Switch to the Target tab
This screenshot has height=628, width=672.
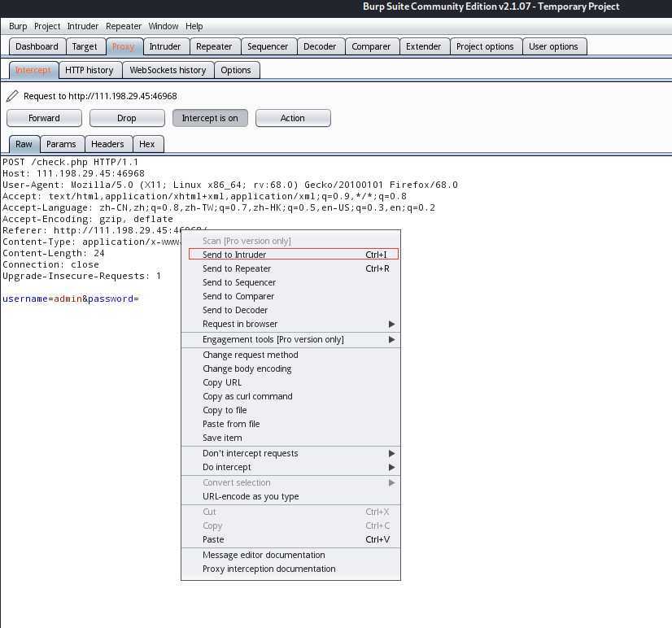coord(85,46)
